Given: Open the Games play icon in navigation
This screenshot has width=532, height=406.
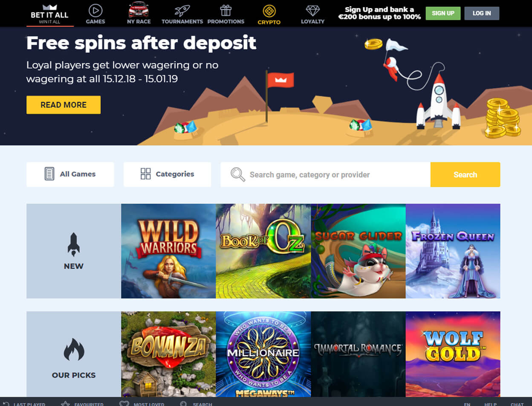Looking at the screenshot, I should click(x=95, y=10).
